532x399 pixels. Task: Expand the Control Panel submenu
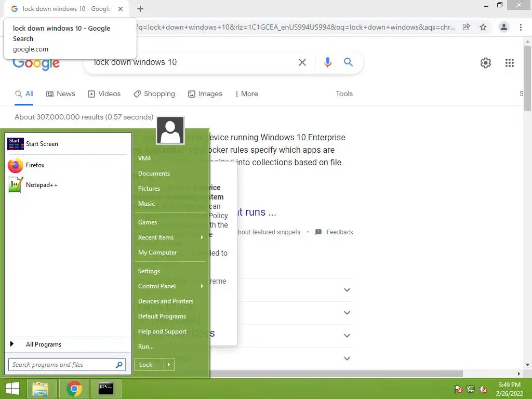tap(202, 286)
